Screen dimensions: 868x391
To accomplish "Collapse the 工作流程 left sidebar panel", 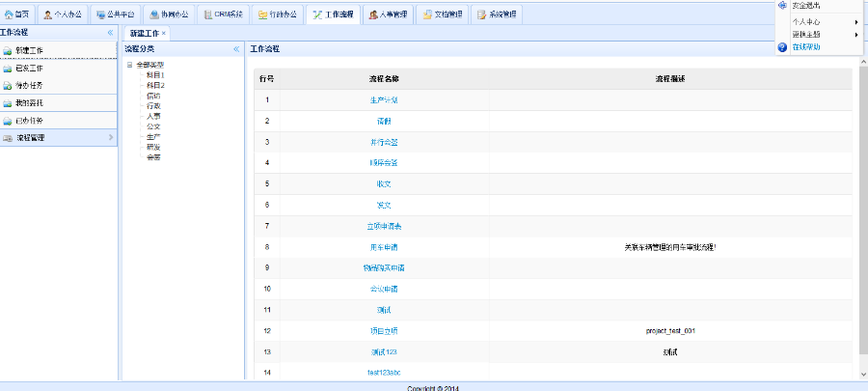I will (x=110, y=33).
